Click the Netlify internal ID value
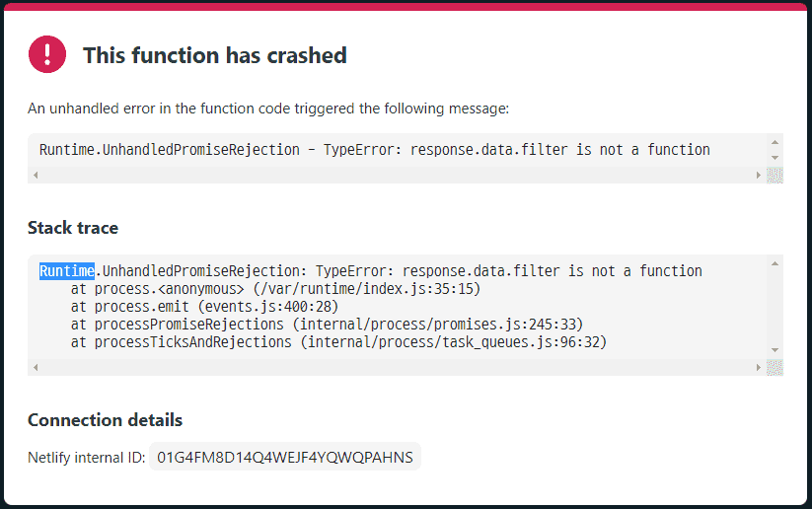The height and width of the screenshot is (509, 812). click(285, 457)
